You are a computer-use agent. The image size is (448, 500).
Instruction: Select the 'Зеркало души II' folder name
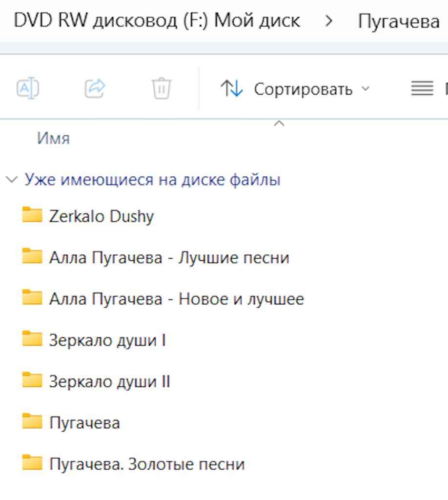[110, 381]
